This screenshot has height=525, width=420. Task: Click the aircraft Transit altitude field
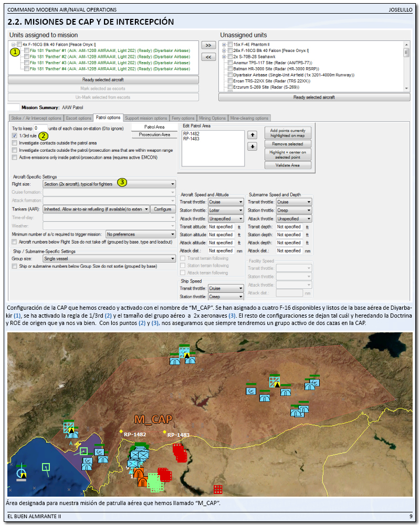[222, 227]
